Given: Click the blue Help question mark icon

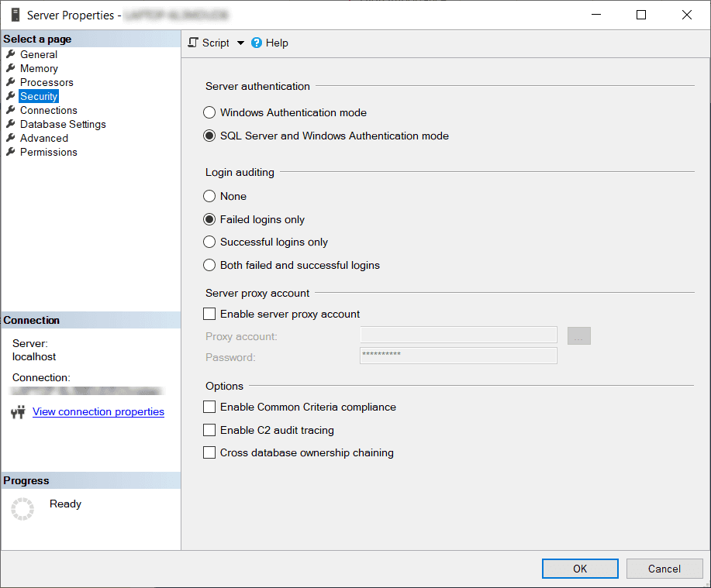Looking at the screenshot, I should coord(257,43).
